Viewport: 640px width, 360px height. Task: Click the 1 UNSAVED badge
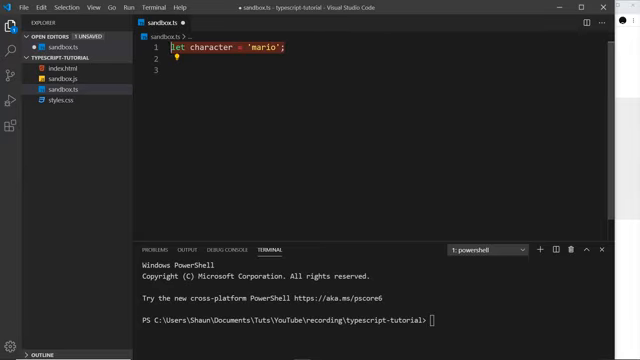[88, 37]
